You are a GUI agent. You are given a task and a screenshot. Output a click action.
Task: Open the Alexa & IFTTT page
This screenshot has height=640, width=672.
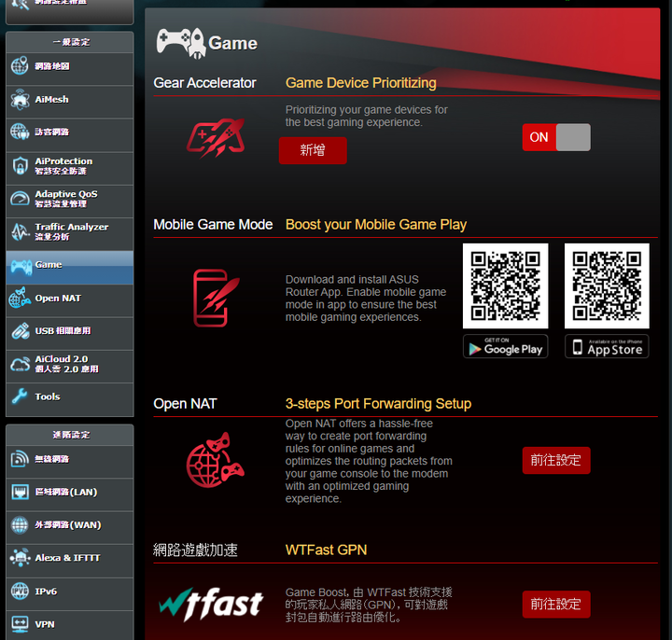tap(70, 561)
